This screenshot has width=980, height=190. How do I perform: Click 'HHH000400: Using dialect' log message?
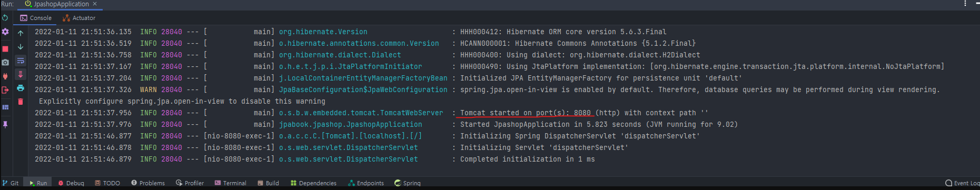tap(580, 55)
